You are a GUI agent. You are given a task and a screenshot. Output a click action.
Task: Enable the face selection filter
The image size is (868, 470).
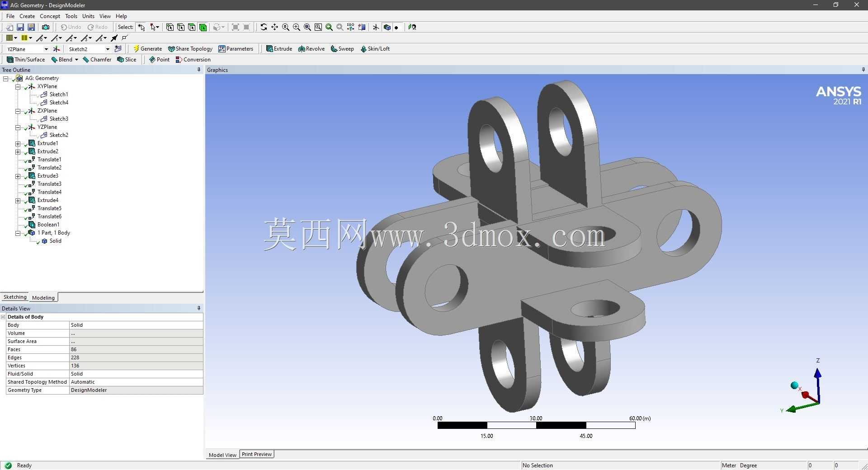coord(192,27)
